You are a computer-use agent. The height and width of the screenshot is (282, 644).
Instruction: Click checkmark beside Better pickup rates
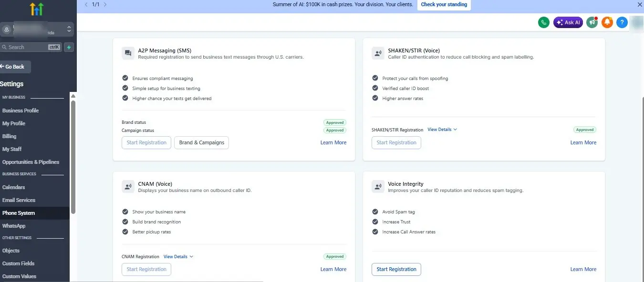(125, 232)
